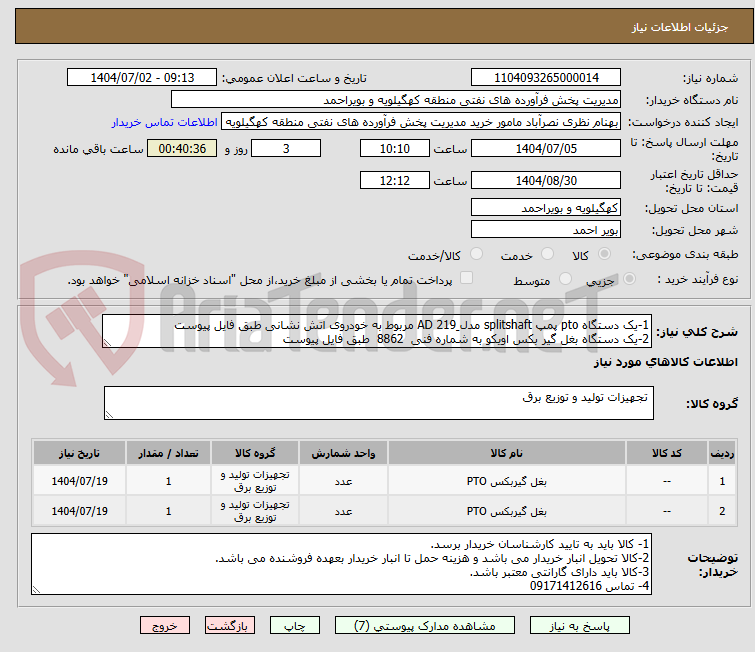Screen dimensions: 755x652
Task: Open اطلاعات تماس خریدار link
Action: (x=165, y=122)
